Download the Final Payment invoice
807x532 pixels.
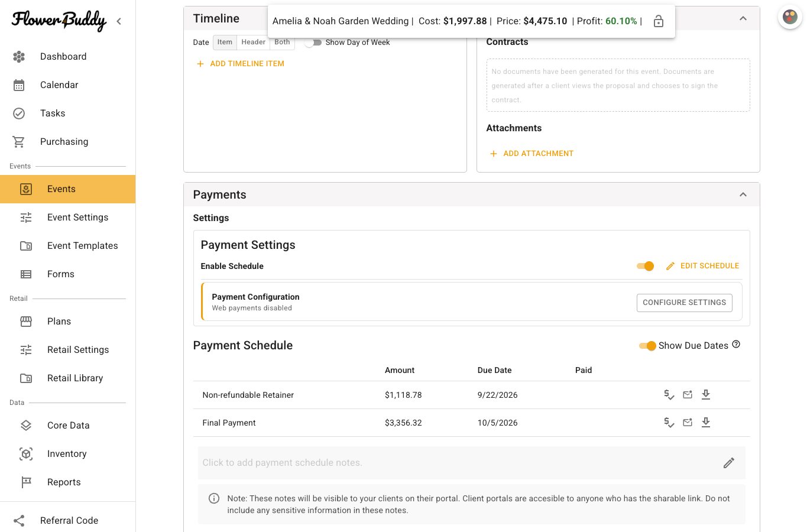[x=706, y=423]
